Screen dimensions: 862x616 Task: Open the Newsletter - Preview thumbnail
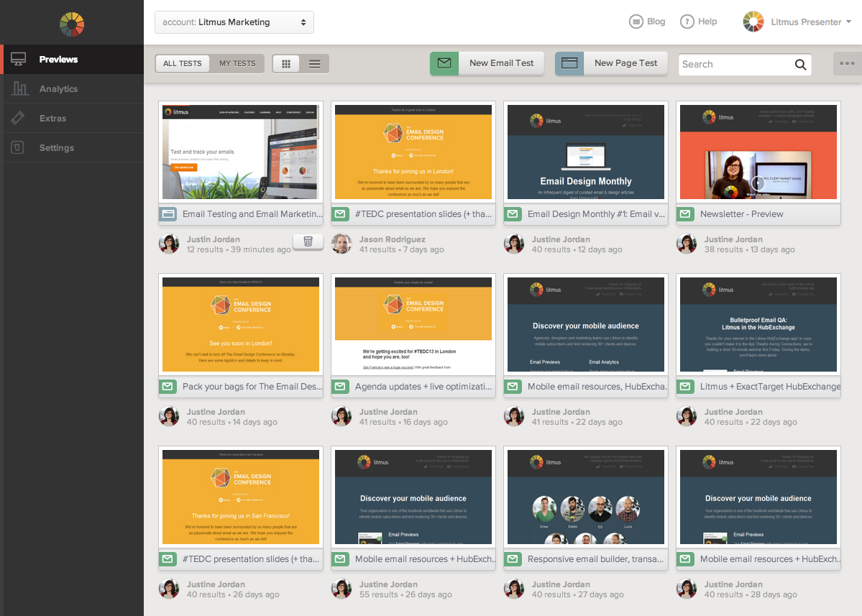click(x=758, y=152)
